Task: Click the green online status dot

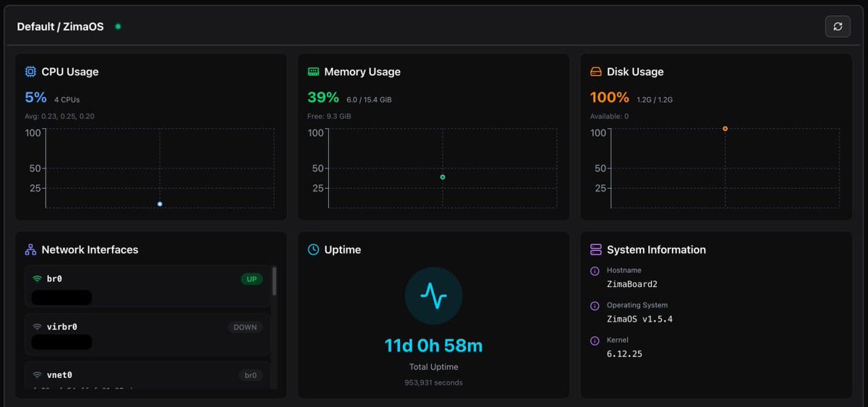Action: (x=118, y=27)
